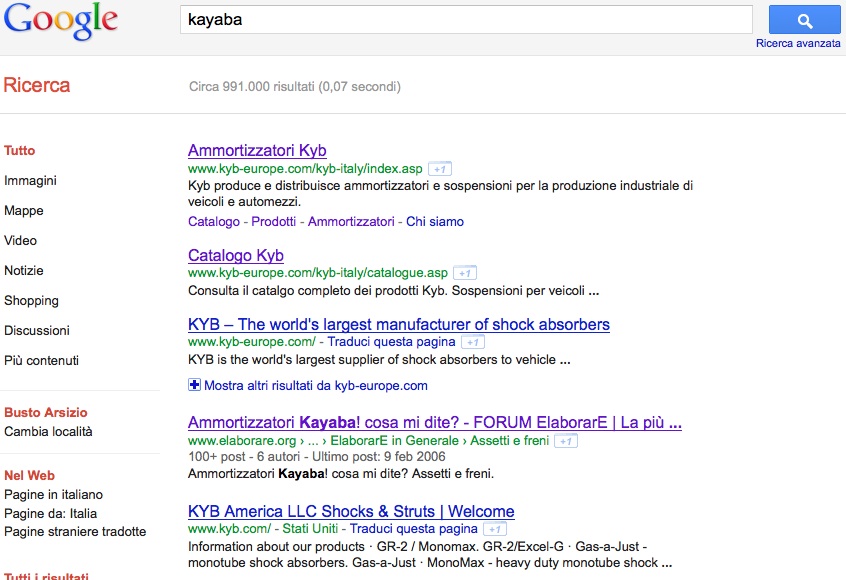Switch to Video results
This screenshot has height=580, width=846.
21,241
